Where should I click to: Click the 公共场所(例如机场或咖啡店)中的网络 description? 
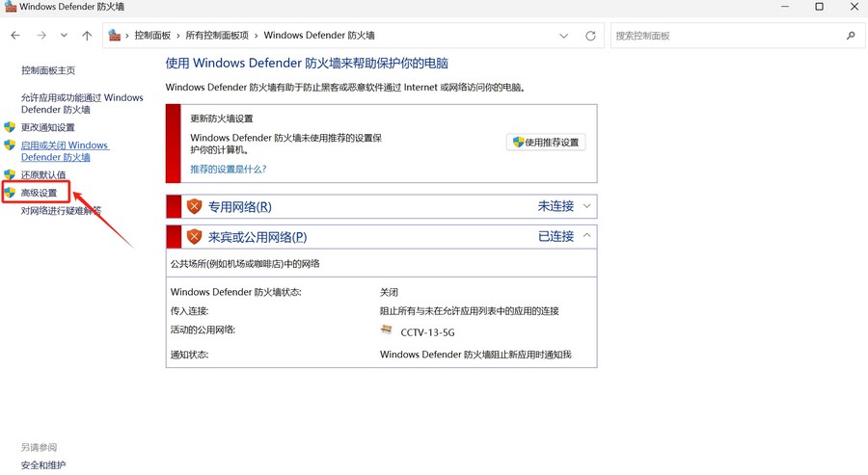(x=245, y=264)
